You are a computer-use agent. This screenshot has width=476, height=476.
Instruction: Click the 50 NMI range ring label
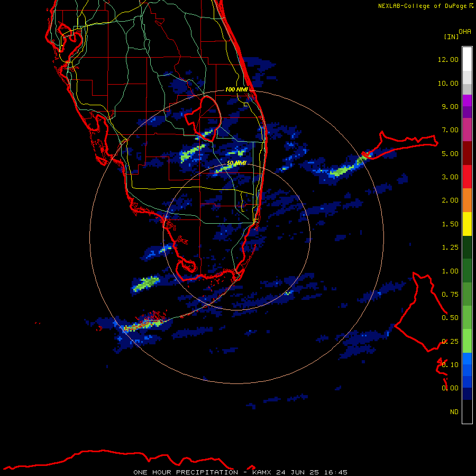(x=236, y=163)
